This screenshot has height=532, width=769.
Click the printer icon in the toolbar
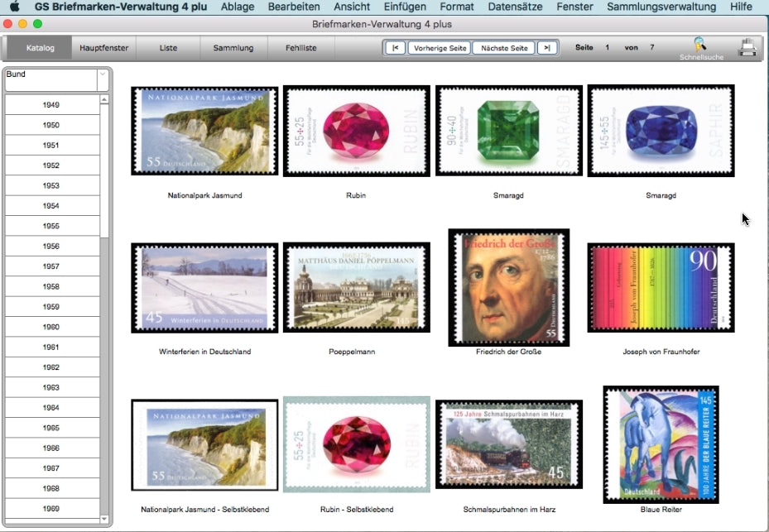747,47
